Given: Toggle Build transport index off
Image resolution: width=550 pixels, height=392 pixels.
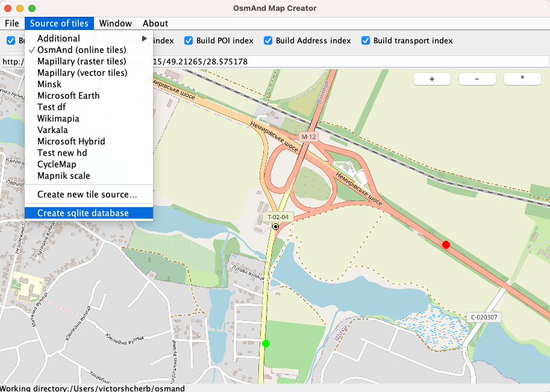Looking at the screenshot, I should click(x=366, y=40).
